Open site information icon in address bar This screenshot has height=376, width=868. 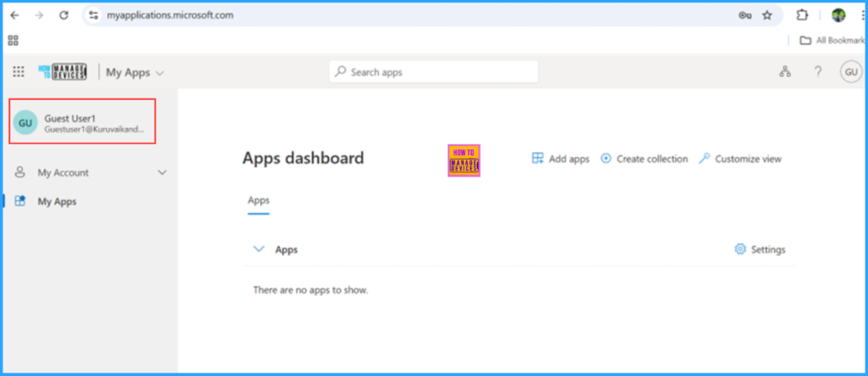tap(93, 15)
